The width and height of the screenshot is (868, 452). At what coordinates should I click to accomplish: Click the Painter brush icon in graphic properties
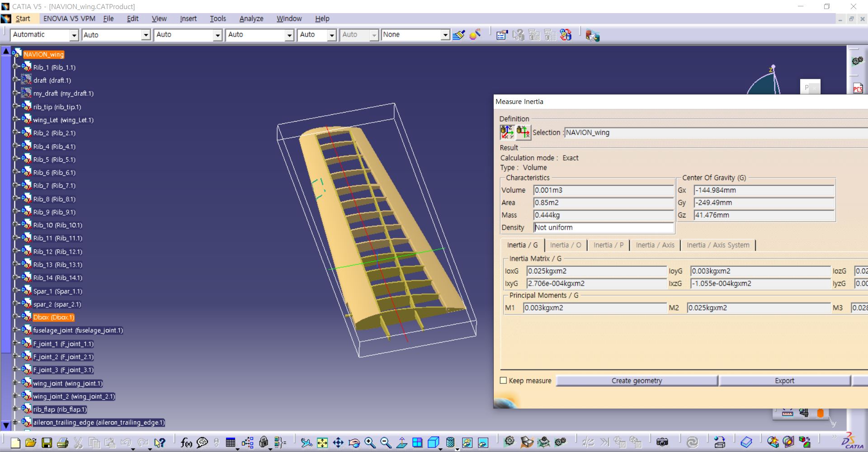pos(458,35)
